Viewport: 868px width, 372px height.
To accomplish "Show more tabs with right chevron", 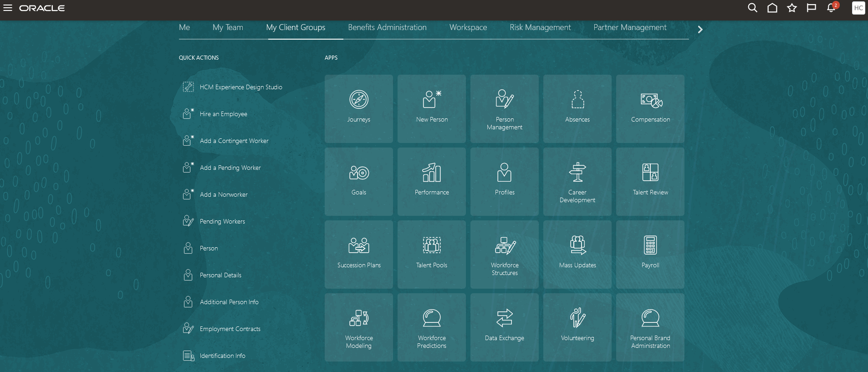I will point(700,30).
